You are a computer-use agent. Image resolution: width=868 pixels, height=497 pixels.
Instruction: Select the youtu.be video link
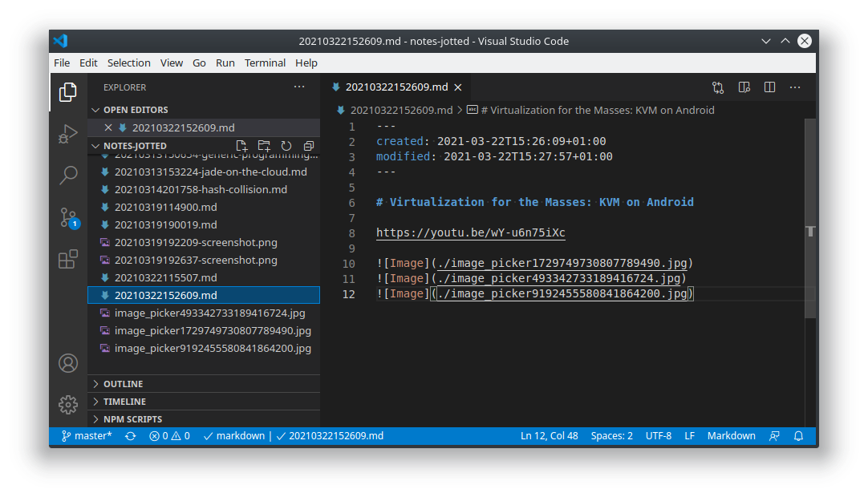[471, 232]
